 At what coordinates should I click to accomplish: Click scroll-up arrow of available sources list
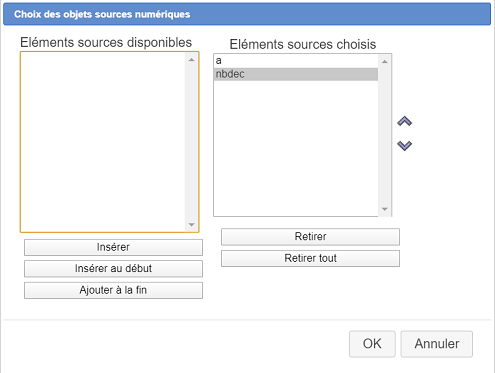tap(191, 60)
